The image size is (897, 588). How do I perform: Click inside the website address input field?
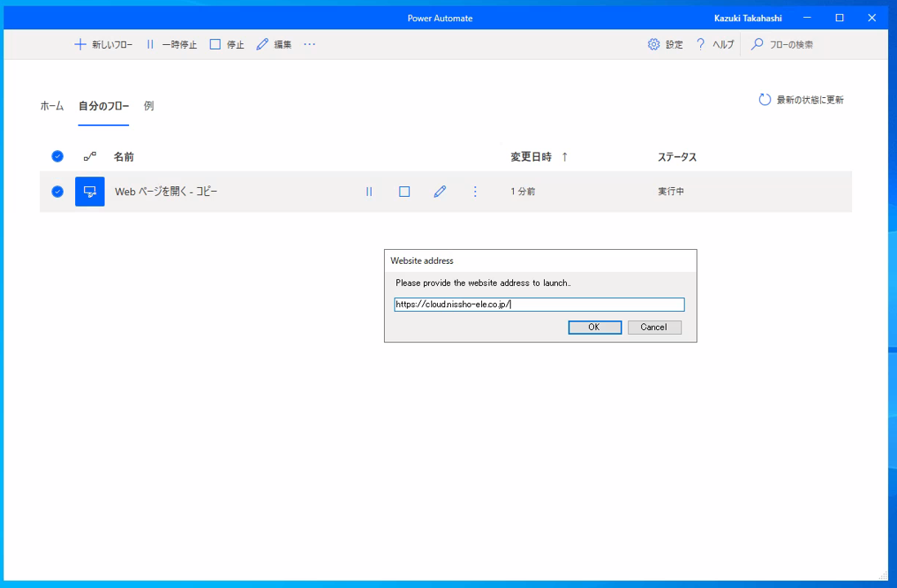coord(538,304)
